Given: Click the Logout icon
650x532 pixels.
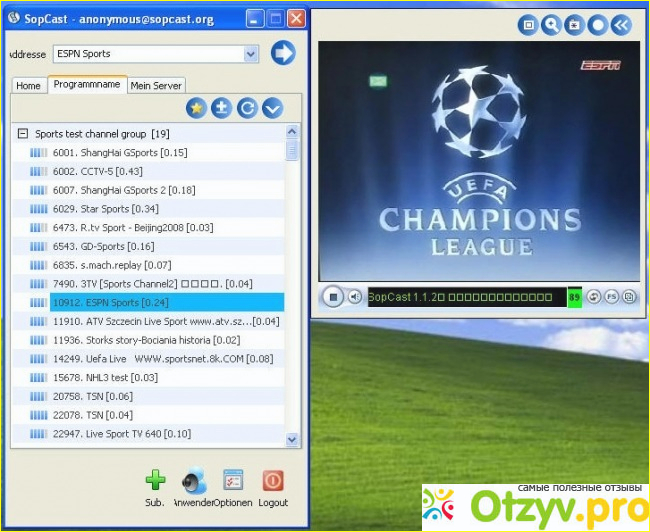Looking at the screenshot, I should point(272,481).
